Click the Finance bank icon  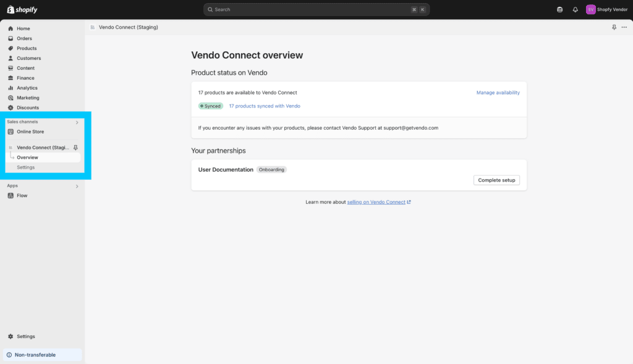(11, 78)
